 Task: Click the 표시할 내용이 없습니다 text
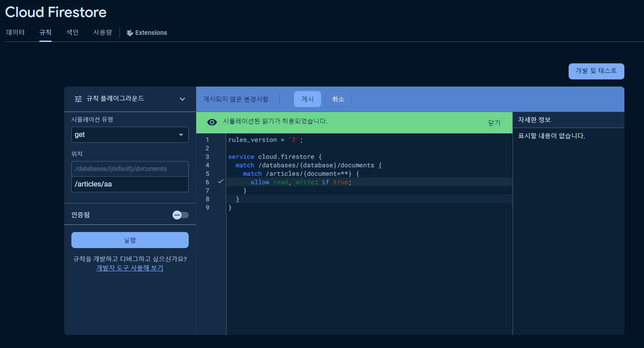[x=551, y=136]
